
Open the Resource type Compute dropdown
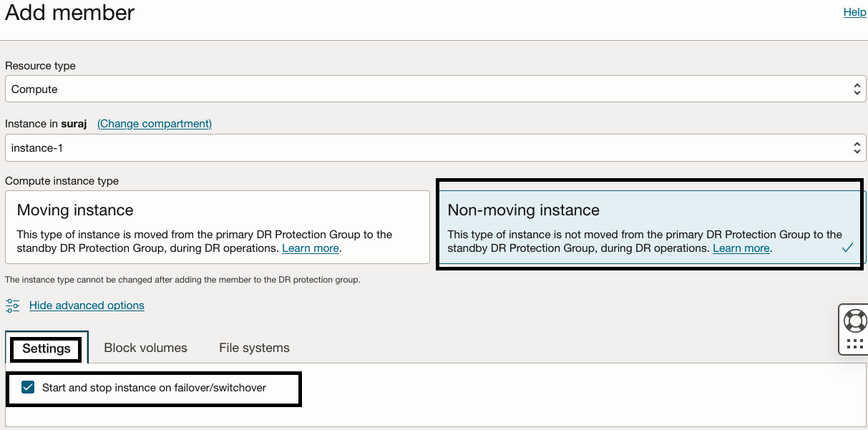click(429, 89)
